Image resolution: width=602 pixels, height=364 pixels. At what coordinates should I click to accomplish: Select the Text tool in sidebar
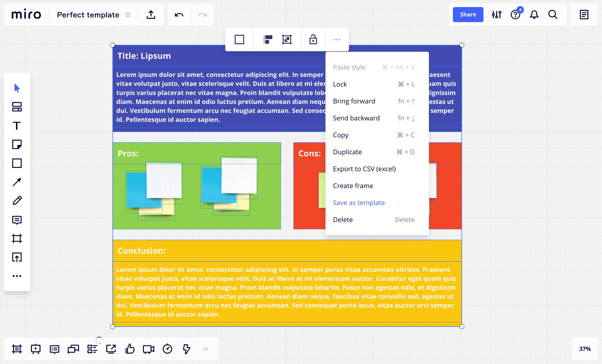point(17,126)
